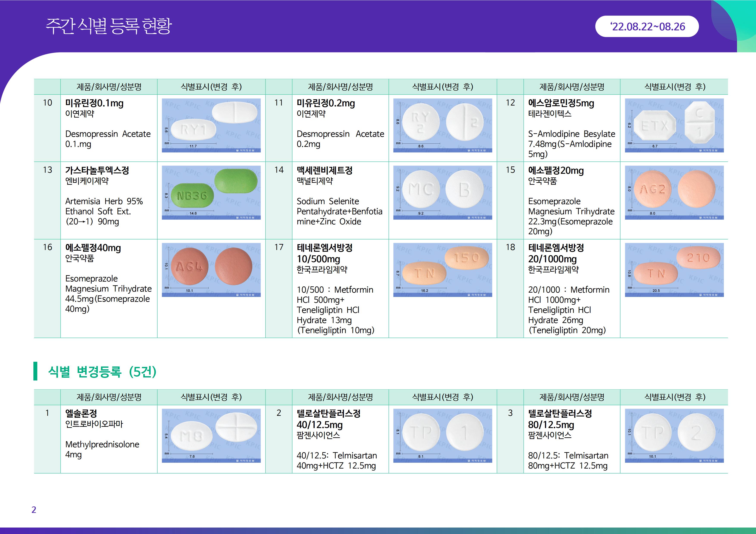
Task: Click page number 2 at bottom left
Action: (x=34, y=510)
